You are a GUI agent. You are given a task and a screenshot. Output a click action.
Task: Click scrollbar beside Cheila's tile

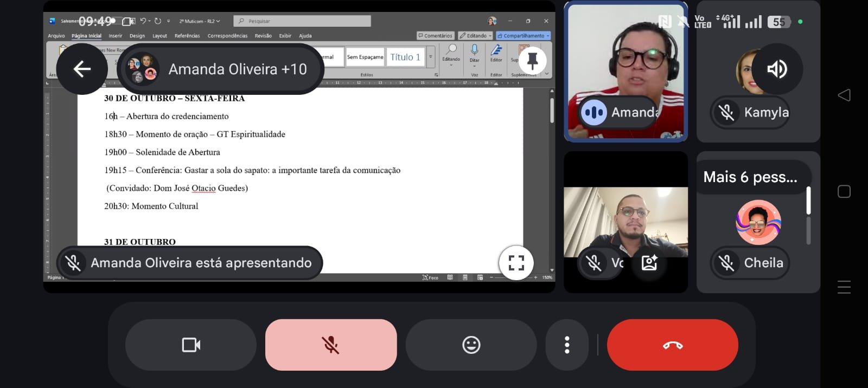808,215
